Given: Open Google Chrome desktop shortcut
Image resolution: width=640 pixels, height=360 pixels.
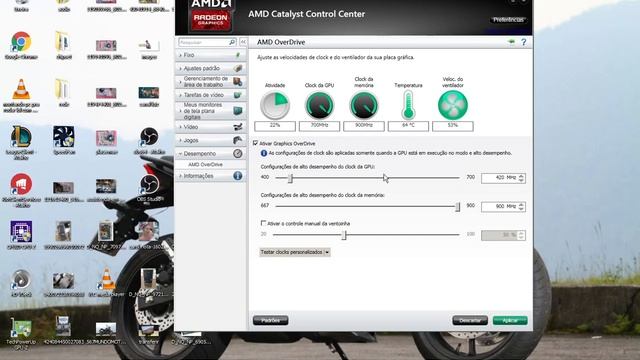Looking at the screenshot, I should pos(21,42).
